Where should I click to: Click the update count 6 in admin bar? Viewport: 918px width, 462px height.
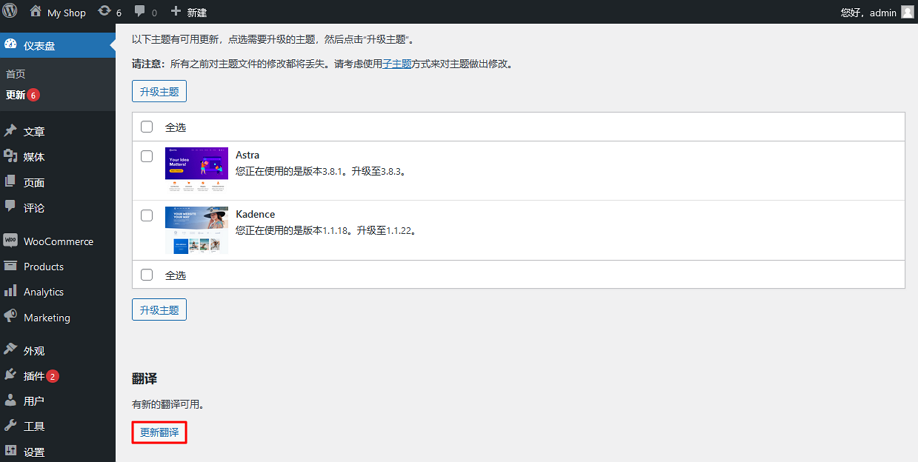pos(119,12)
